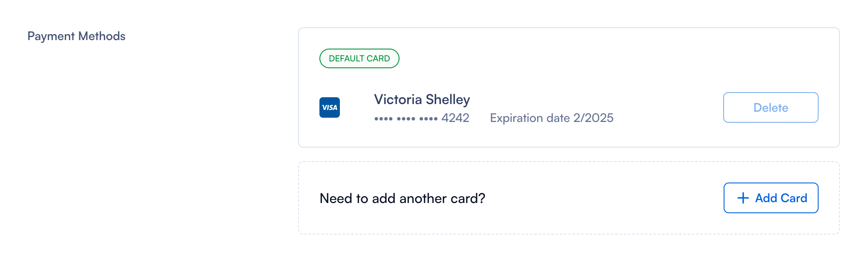Click the word 'CARD' in the green badge

tap(378, 58)
